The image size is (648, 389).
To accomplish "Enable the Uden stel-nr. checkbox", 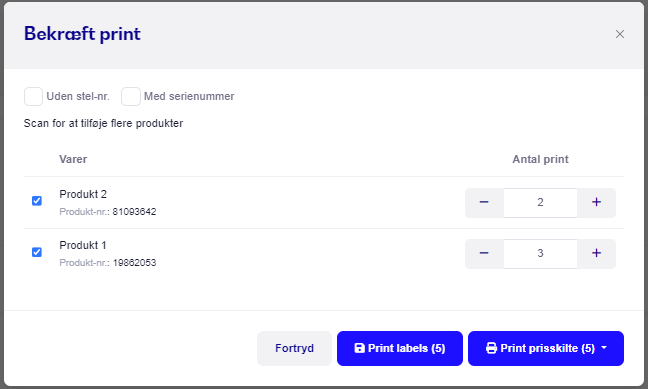I will click(x=33, y=96).
